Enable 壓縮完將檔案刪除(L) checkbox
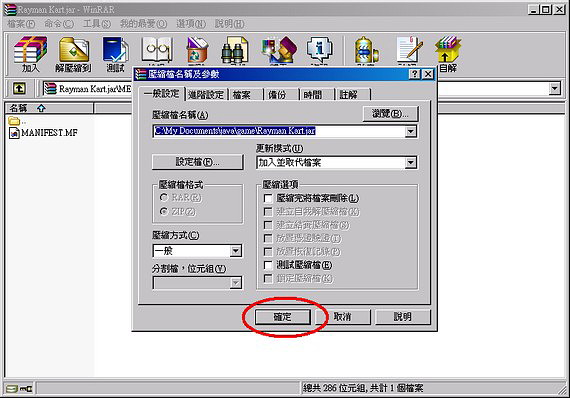The image size is (570, 398). click(268, 198)
